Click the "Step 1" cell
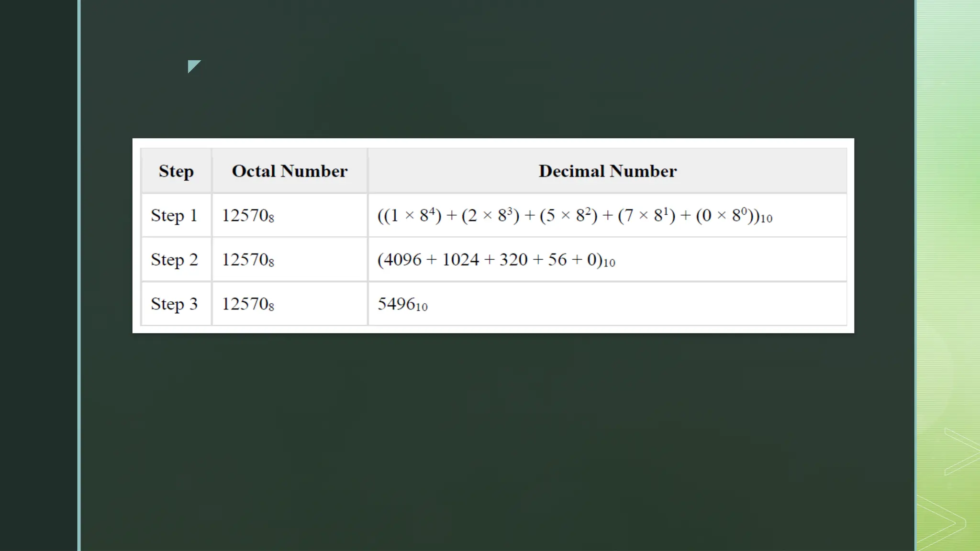980x551 pixels. (174, 216)
